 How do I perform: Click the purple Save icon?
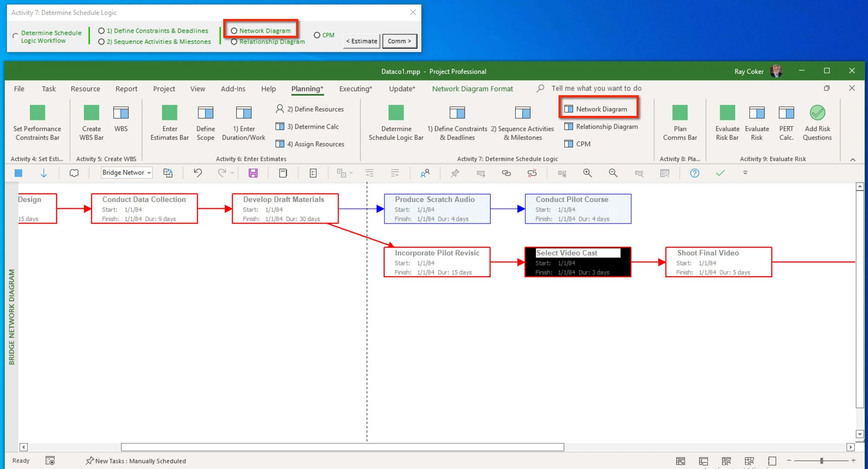coord(253,173)
